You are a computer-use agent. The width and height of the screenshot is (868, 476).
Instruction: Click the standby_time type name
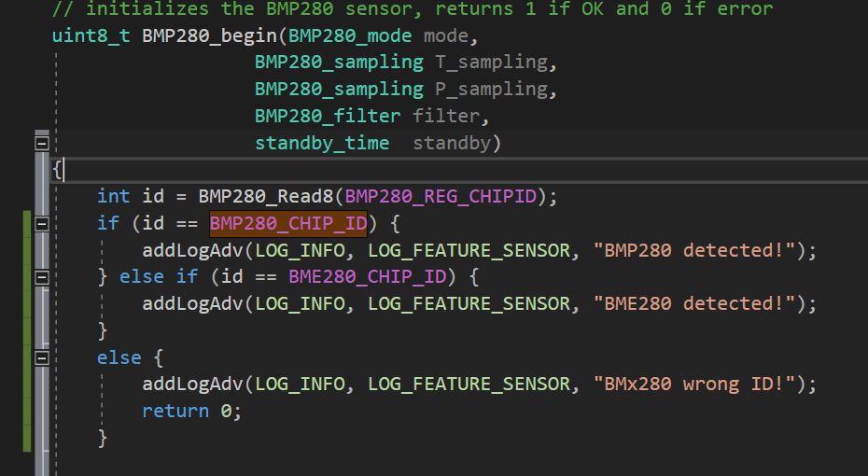(x=322, y=144)
